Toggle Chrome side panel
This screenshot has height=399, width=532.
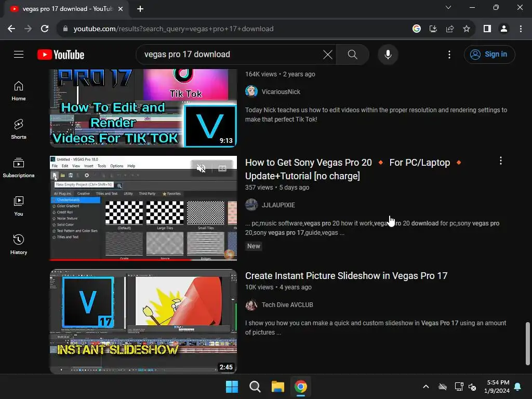point(487,29)
